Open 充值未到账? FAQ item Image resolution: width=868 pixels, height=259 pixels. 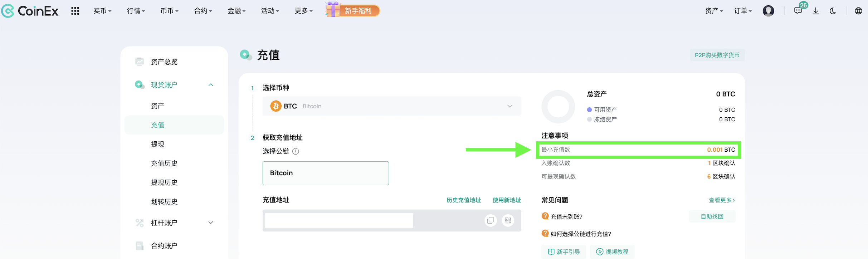point(566,216)
